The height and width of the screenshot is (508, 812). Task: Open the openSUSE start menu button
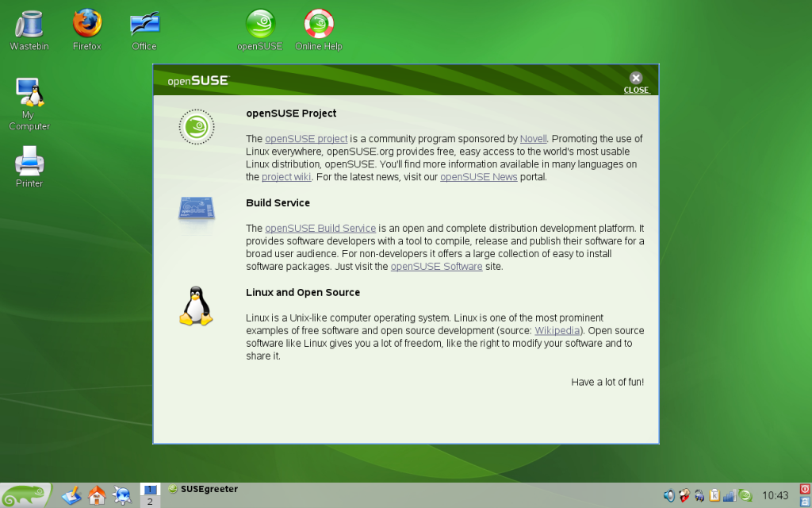point(25,495)
